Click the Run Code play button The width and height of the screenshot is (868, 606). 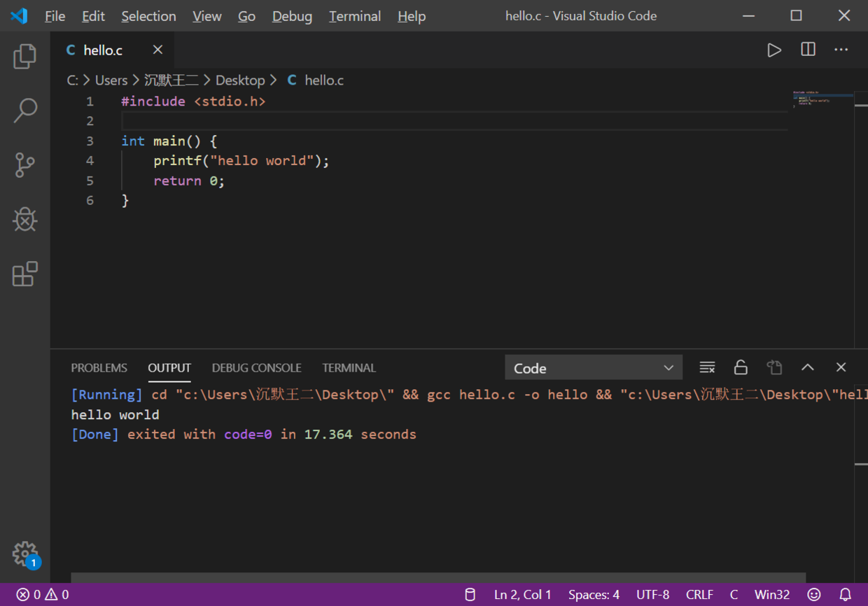pyautogui.click(x=774, y=50)
